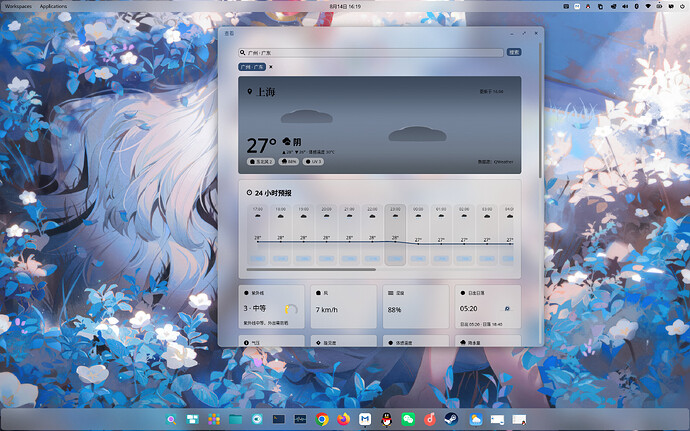Remove the saved city chip with X

coord(271,67)
